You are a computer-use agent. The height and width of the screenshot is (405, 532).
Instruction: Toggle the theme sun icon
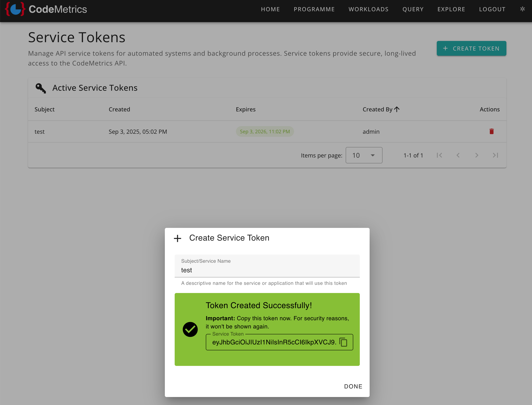pos(522,9)
